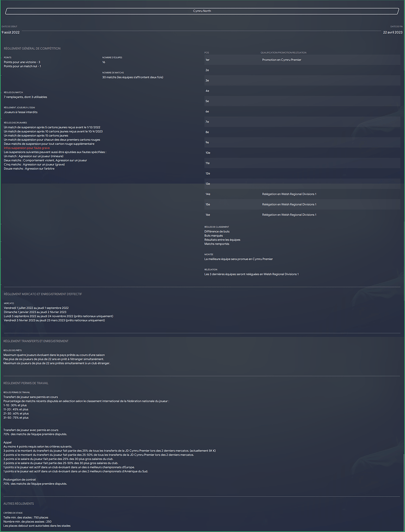Click the 'Règlement mercato et enregistrement d'effectif' heading
The width and height of the screenshot is (405, 532).
coord(43,294)
